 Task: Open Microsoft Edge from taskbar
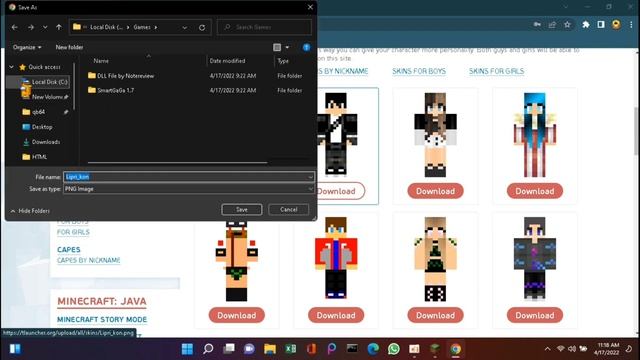[373, 349]
